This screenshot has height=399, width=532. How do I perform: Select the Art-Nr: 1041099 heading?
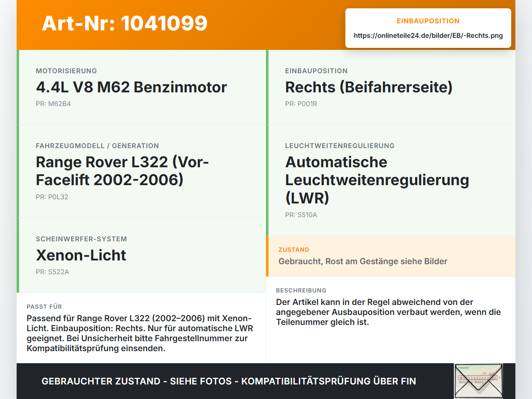(x=125, y=23)
